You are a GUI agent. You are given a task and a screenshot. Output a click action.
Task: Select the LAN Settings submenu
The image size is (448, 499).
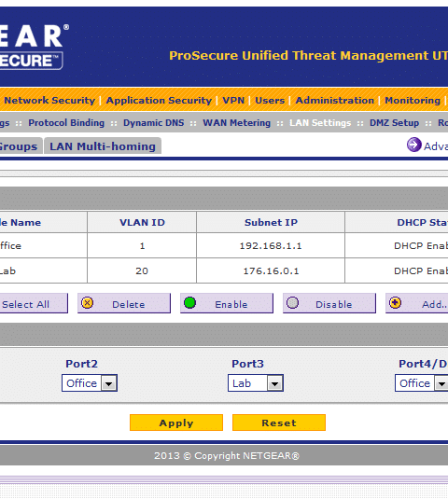(320, 123)
